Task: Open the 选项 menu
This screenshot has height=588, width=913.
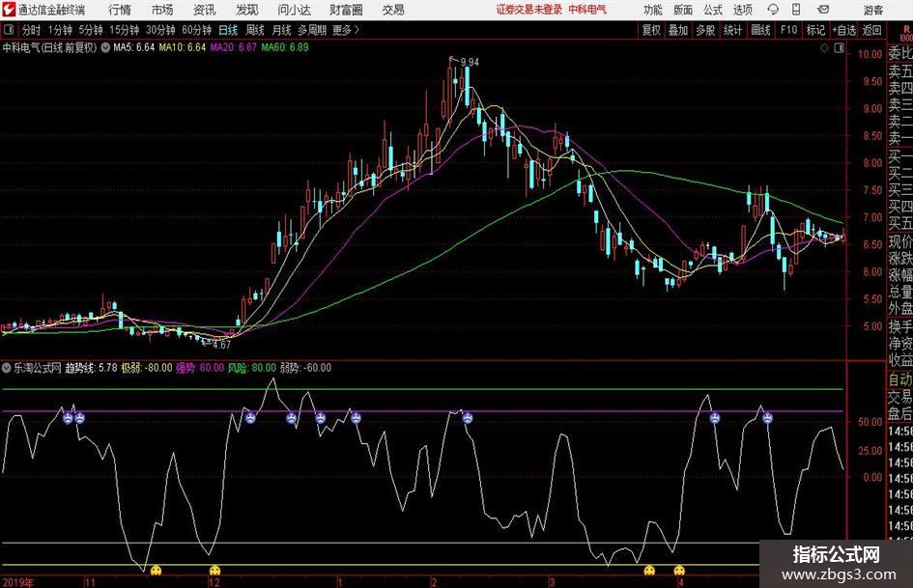Action: (x=742, y=10)
